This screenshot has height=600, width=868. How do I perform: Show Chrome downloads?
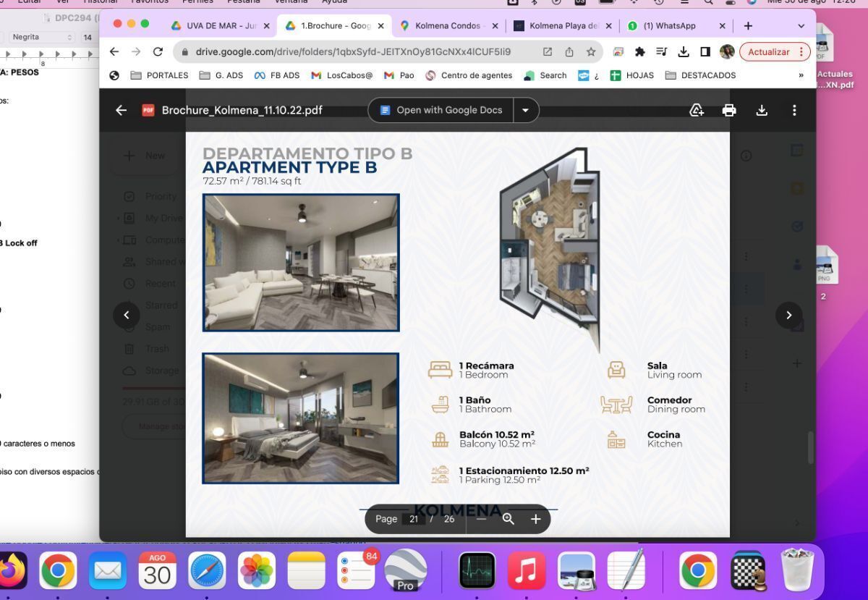[684, 51]
